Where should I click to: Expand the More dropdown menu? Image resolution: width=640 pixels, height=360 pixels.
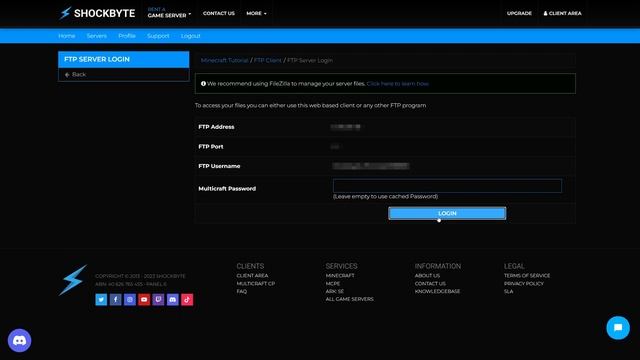256,13
